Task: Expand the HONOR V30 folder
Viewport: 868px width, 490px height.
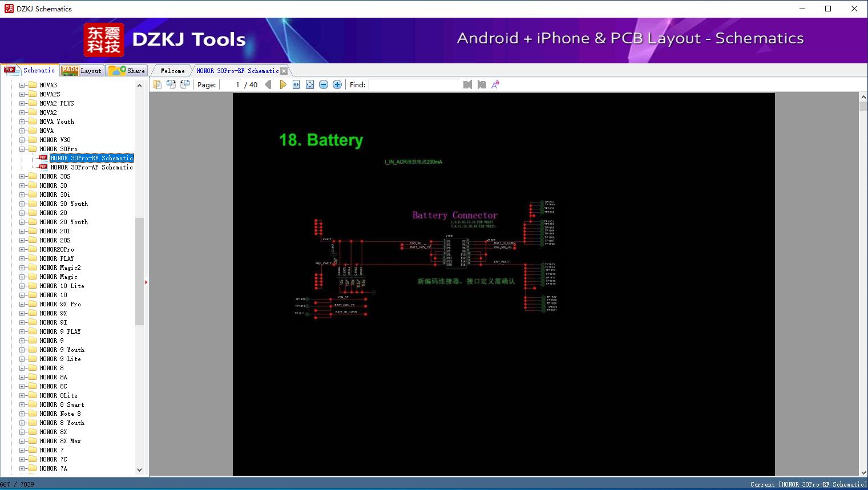Action: 22,140
